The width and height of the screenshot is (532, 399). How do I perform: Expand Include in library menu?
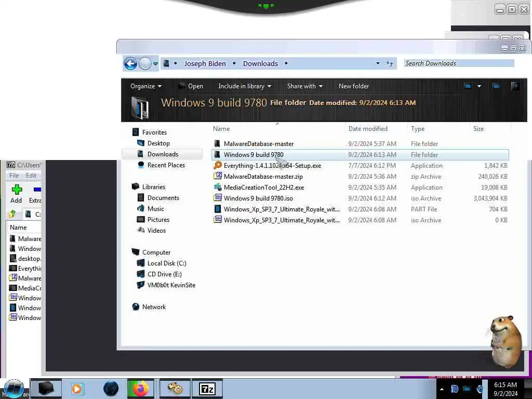pos(245,86)
